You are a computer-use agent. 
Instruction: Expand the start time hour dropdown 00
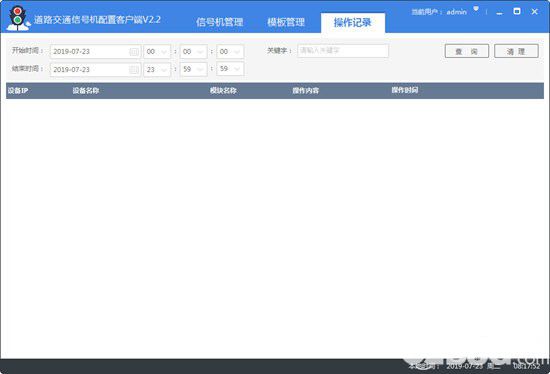click(157, 52)
